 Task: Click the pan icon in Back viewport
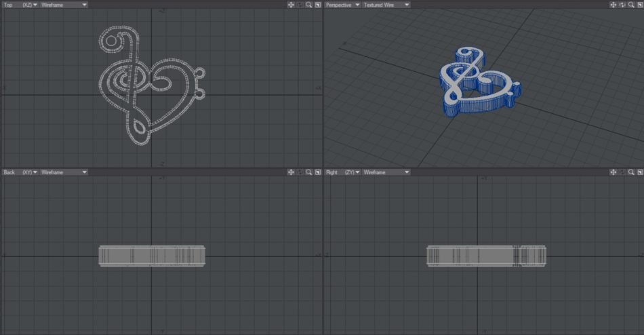pos(291,172)
